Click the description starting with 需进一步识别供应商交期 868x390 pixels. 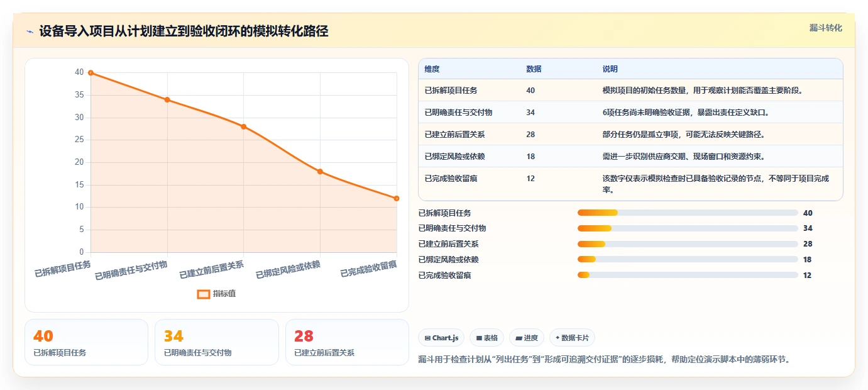(x=684, y=157)
